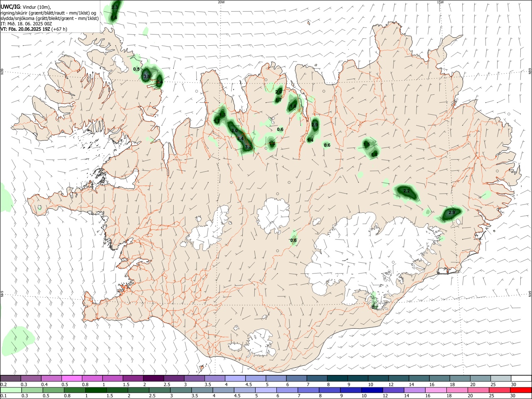
Task: Click the '20W' longitude label at the top
Action: [x=221, y=2]
